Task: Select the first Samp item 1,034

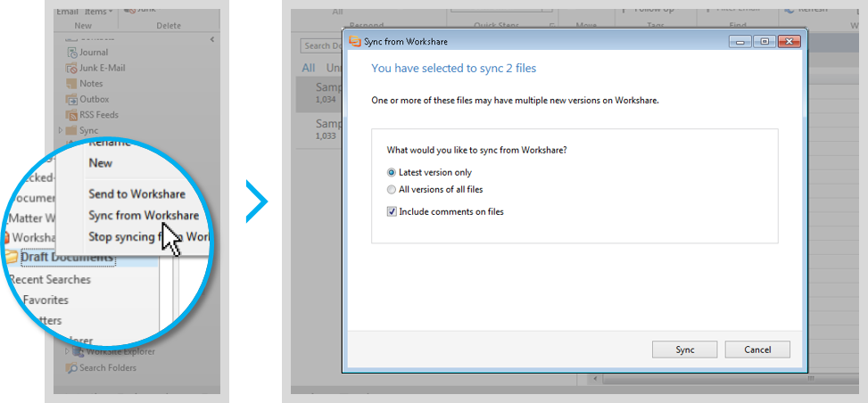Action: point(318,93)
